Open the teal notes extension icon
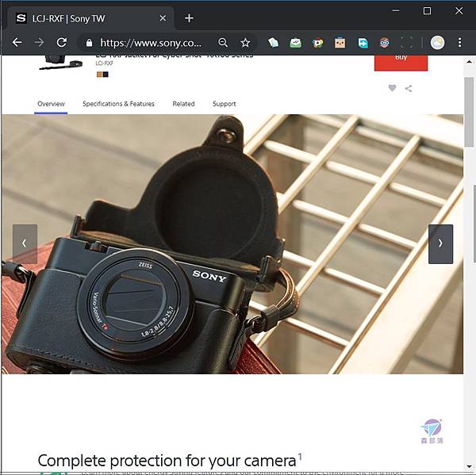476x475 pixels. point(273,43)
